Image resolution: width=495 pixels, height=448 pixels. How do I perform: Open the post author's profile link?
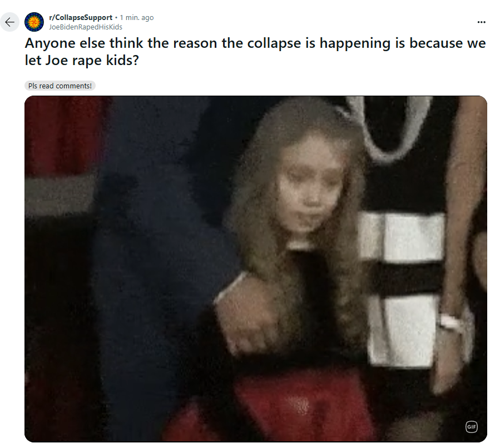(x=86, y=27)
